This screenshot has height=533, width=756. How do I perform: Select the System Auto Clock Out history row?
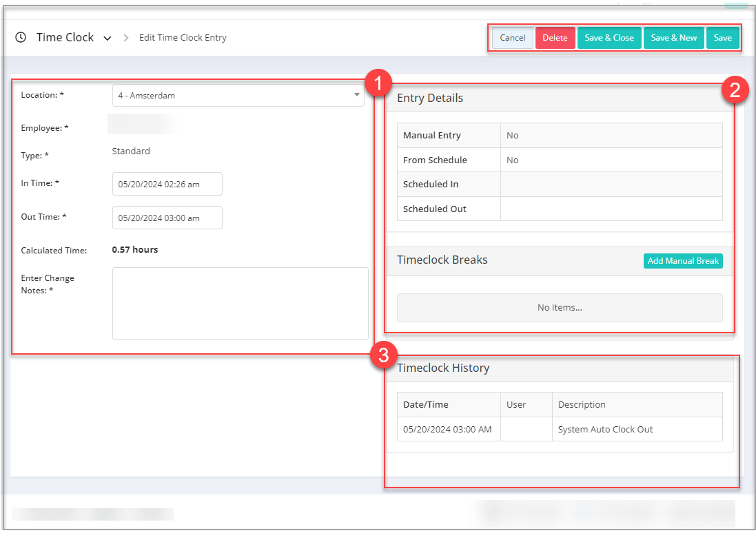click(605, 429)
